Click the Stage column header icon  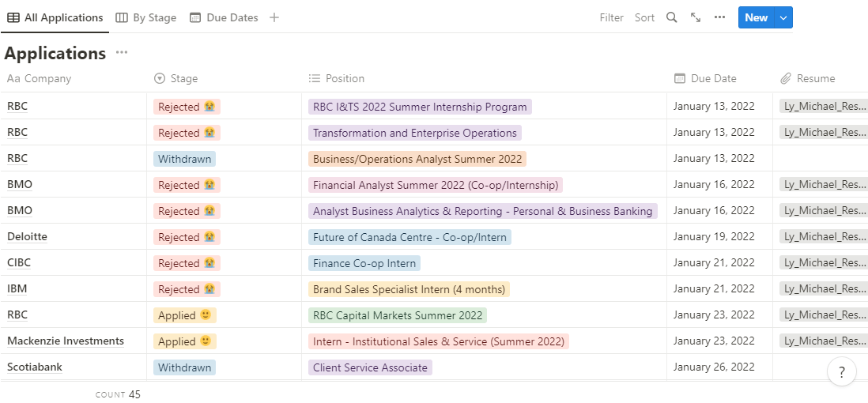pyautogui.click(x=160, y=78)
